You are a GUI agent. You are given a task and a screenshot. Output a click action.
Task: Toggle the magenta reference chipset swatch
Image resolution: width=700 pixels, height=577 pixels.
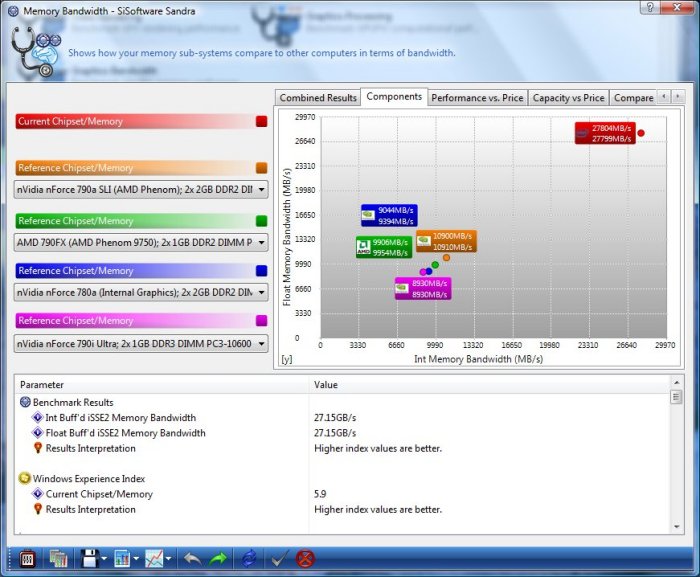262,321
